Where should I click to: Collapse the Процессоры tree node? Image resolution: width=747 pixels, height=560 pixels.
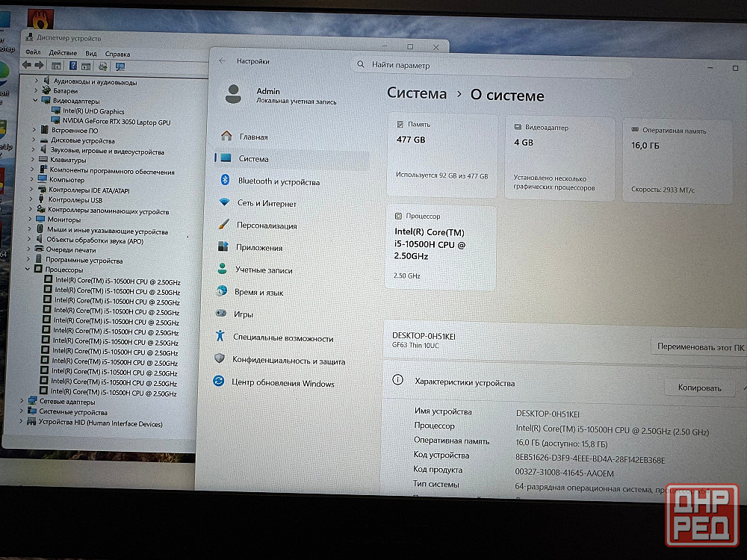click(28, 270)
